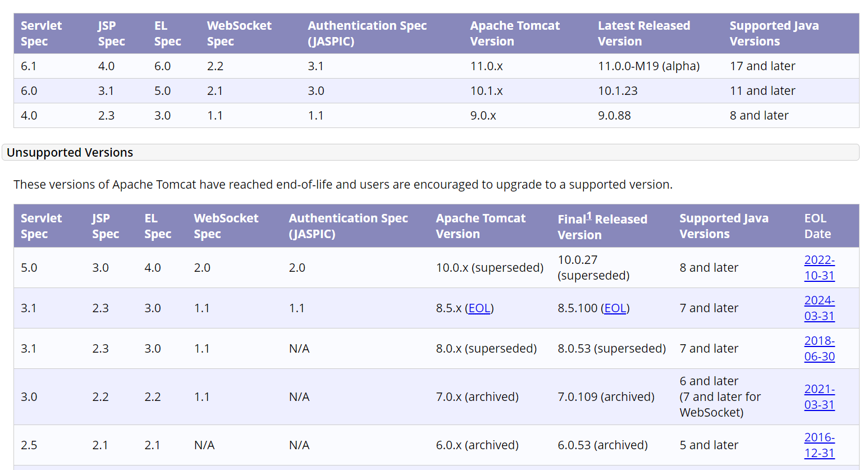The height and width of the screenshot is (470, 868).
Task: Click the EOL link beside 8.5.x
Action: 479,308
